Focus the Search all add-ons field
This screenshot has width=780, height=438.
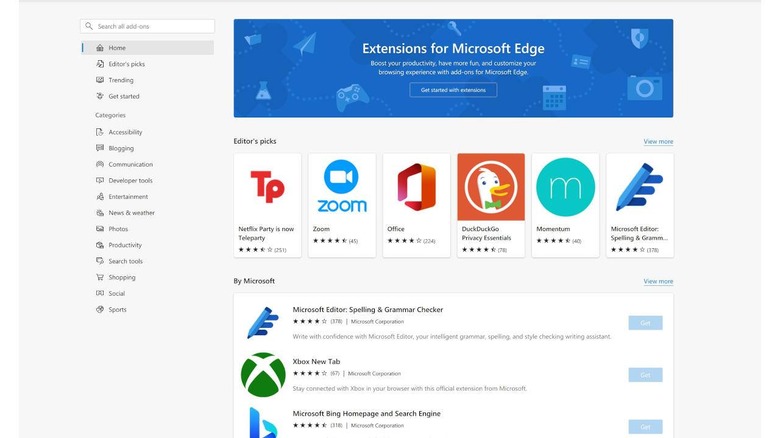(150, 26)
